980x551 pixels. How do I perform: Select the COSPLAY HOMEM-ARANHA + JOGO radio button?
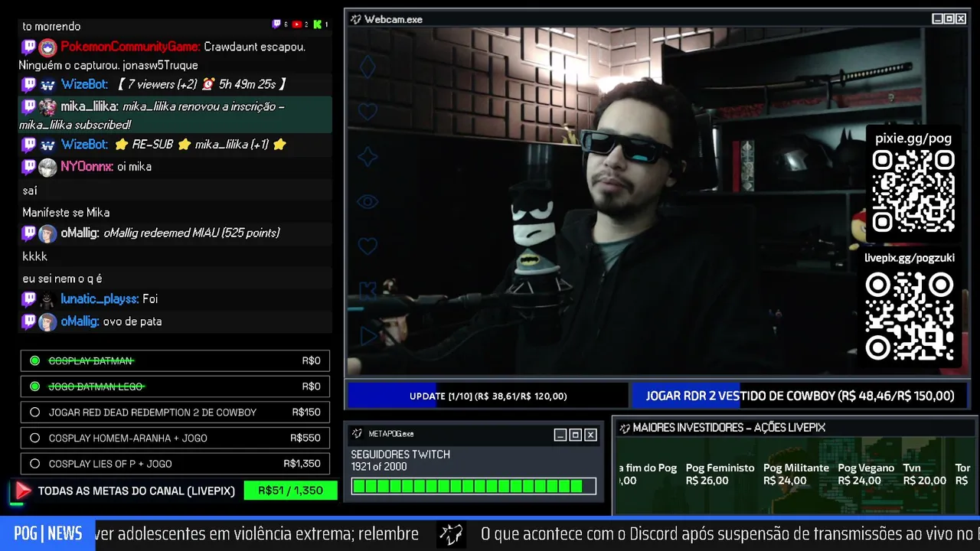tap(34, 439)
